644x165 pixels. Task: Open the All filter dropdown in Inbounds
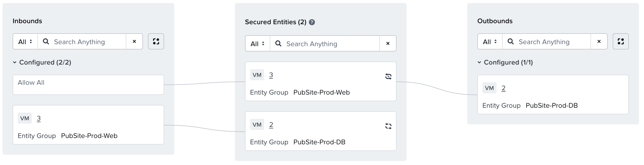[x=25, y=42]
